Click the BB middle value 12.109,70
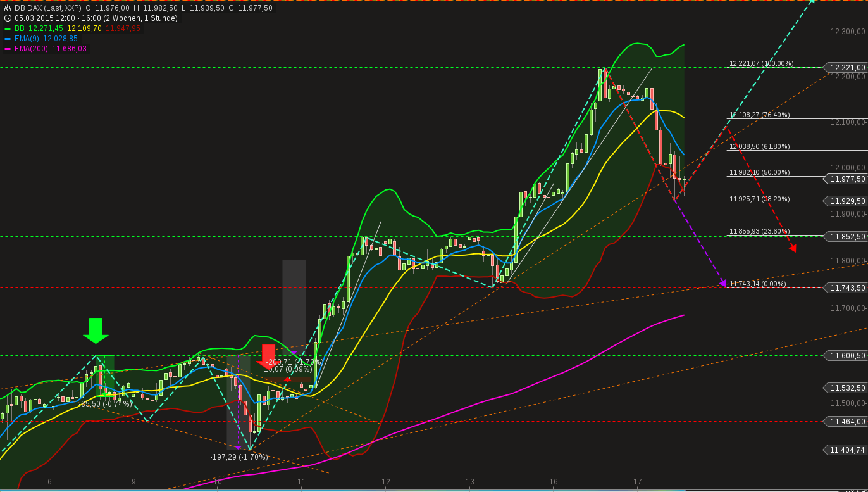The height and width of the screenshot is (492, 868). 84,28
